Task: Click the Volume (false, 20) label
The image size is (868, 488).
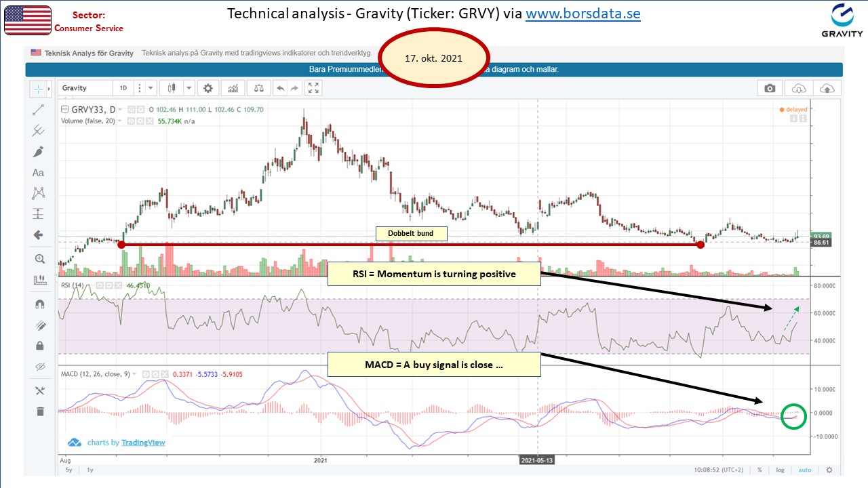Action: click(88, 121)
